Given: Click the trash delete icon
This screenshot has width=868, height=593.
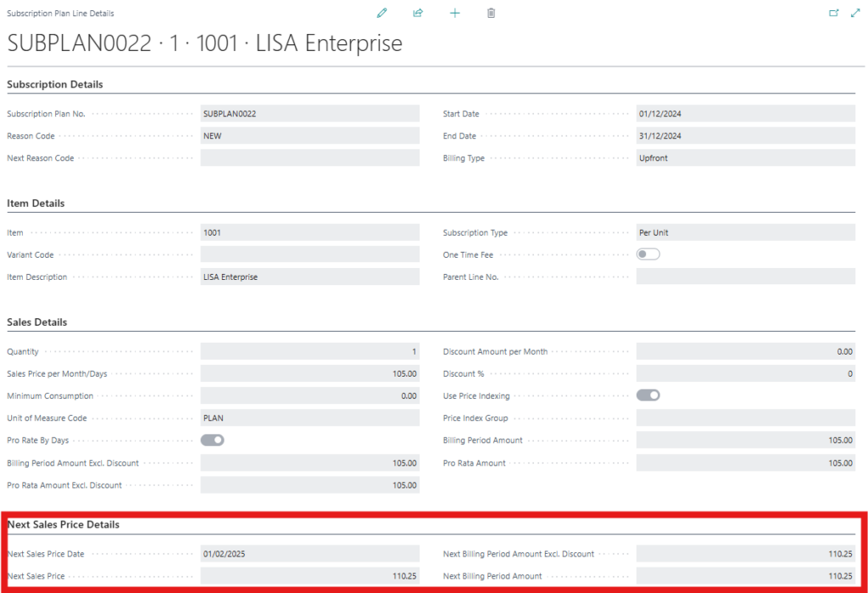Looking at the screenshot, I should [491, 14].
